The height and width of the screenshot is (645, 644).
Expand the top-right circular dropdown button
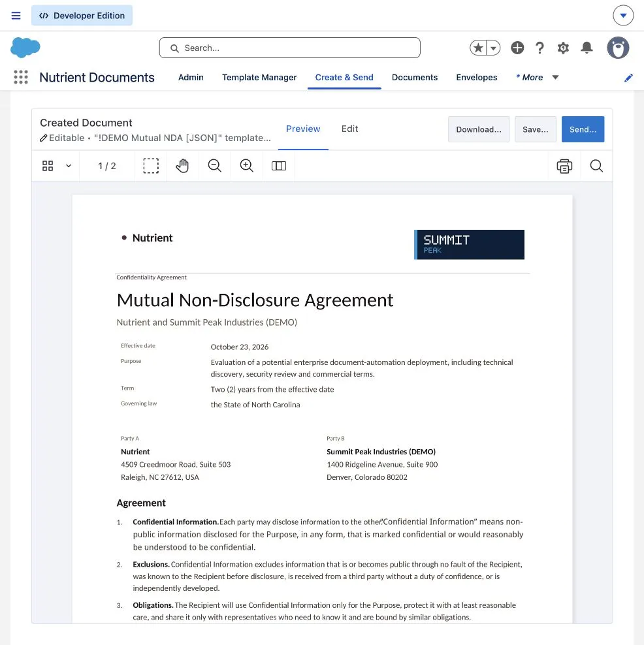coord(623,16)
